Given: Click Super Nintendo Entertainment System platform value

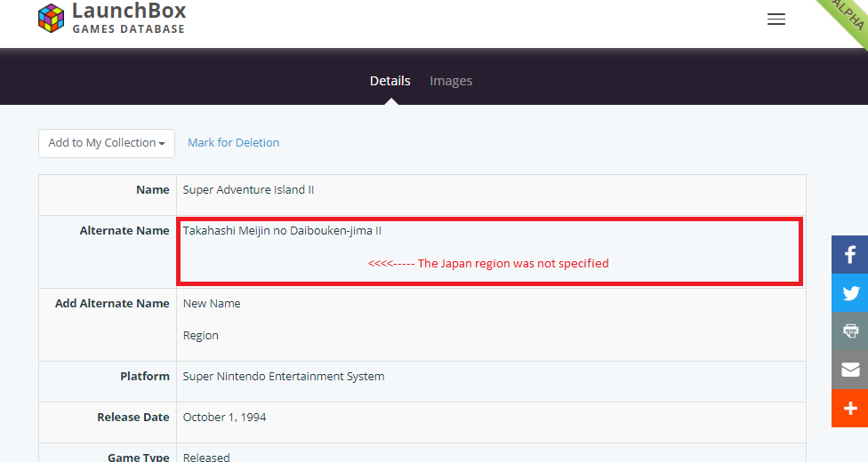Looking at the screenshot, I should click(x=284, y=376).
